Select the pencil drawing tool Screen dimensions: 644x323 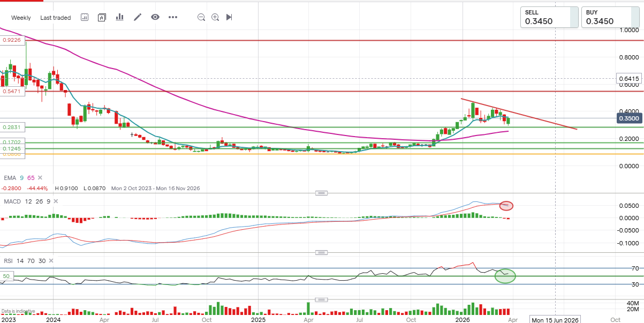[x=138, y=17]
